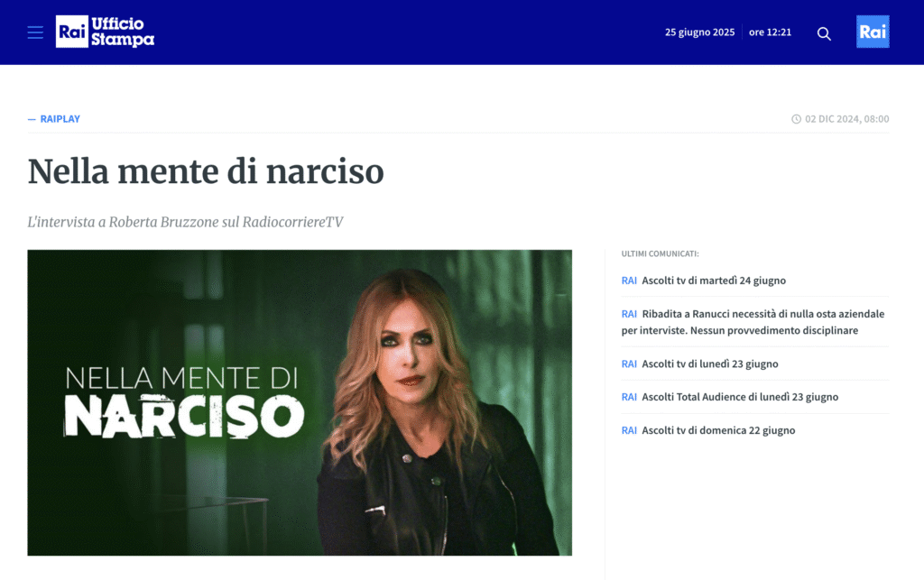Click the header time 'ore 12:21'
The image size is (924, 580).
coord(770,32)
